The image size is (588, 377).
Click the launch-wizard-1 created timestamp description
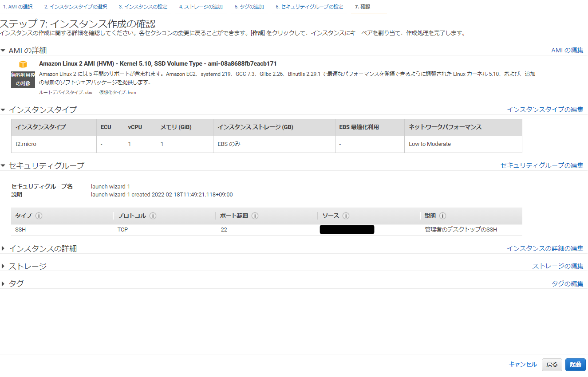click(162, 195)
